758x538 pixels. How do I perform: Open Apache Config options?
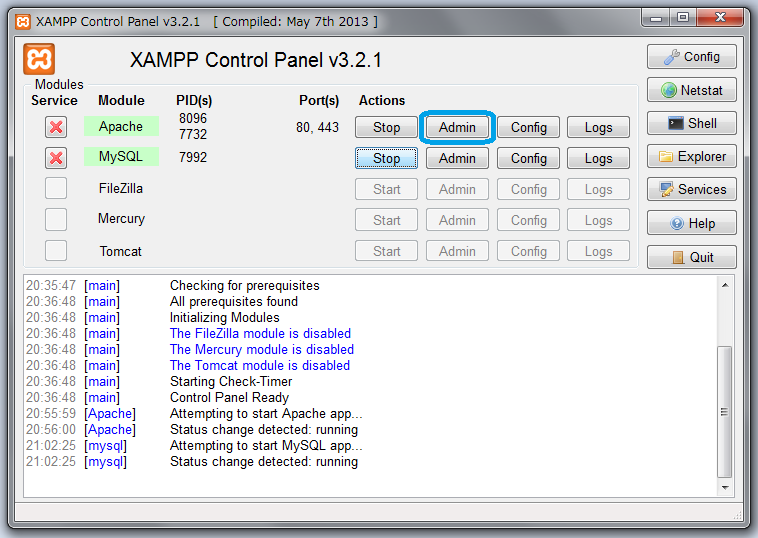(528, 127)
